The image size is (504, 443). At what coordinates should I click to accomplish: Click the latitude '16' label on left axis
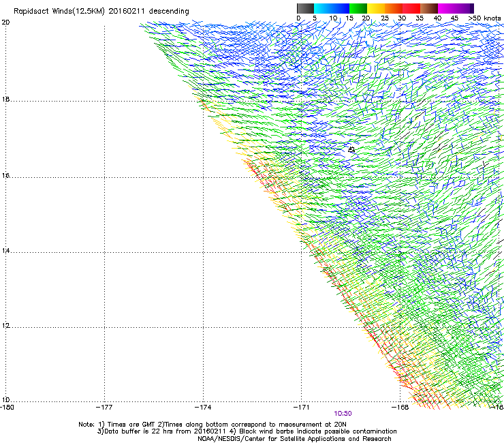tap(5, 176)
